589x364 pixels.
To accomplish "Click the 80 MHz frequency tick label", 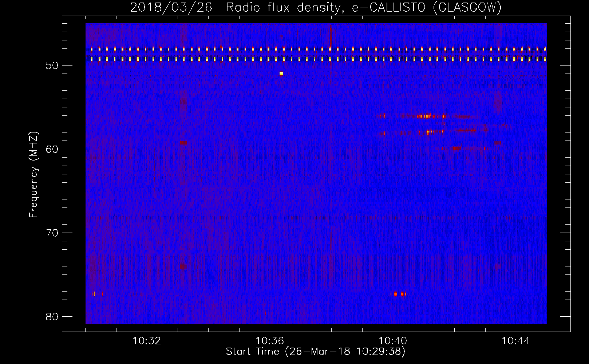I will tap(52, 317).
